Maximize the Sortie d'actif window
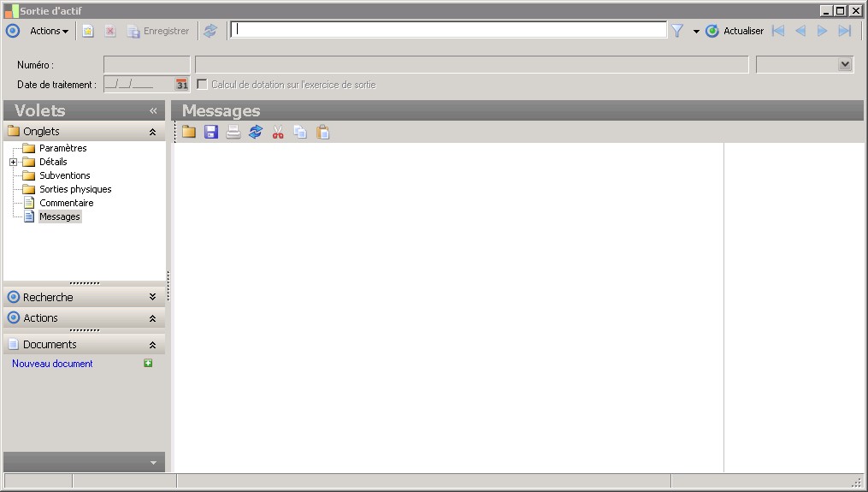This screenshot has height=492, width=868. coord(841,10)
